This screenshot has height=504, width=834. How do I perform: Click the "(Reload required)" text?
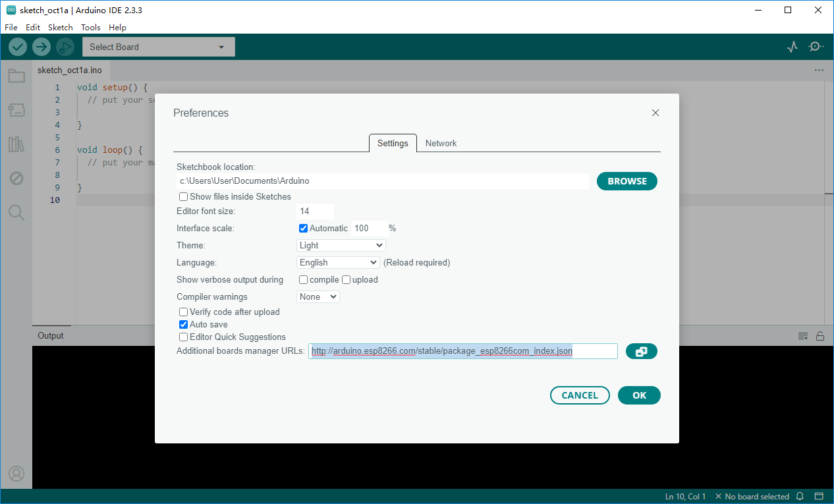point(417,262)
